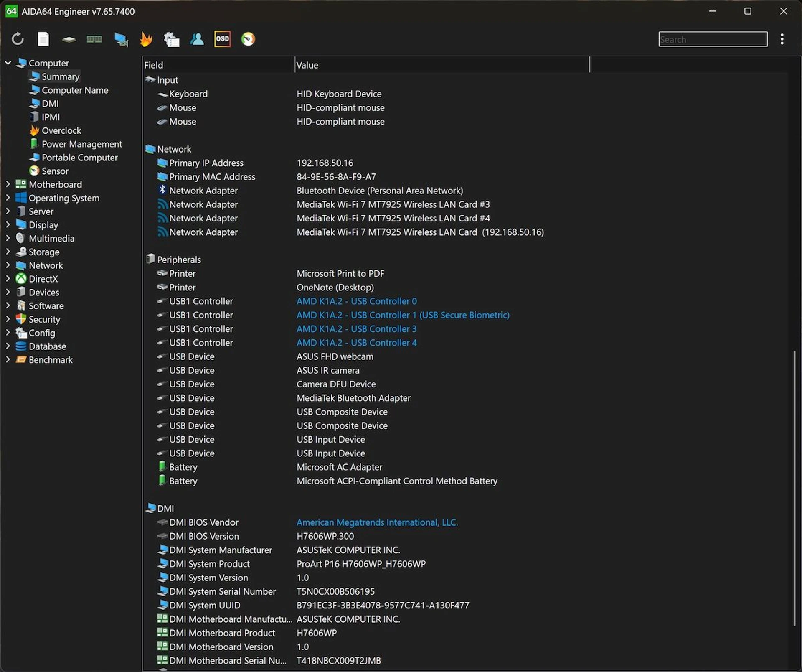802x672 pixels.
Task: Open Power Management in the sidebar
Action: coord(76,144)
